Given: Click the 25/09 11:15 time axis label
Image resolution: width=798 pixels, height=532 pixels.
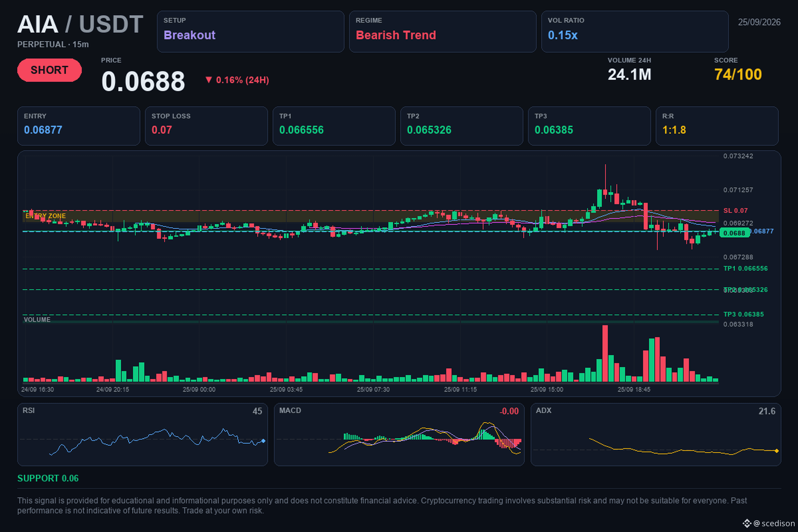Looking at the screenshot, I should 460,389.
